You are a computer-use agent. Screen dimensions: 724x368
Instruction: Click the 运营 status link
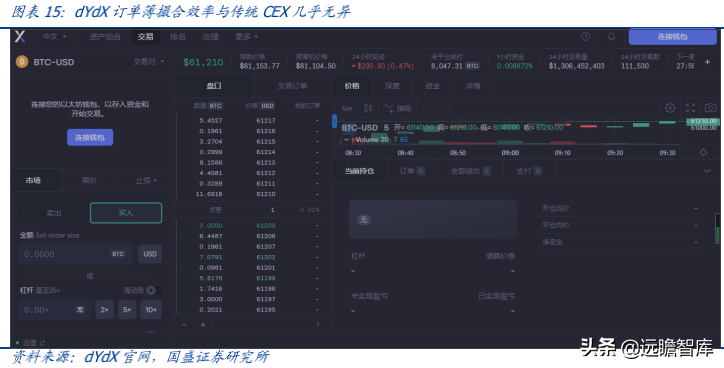pos(30,343)
